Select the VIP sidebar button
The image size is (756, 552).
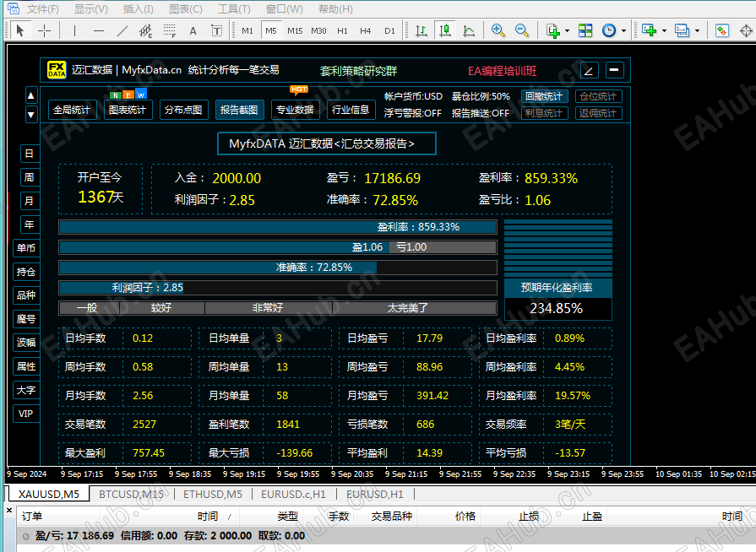(26, 414)
